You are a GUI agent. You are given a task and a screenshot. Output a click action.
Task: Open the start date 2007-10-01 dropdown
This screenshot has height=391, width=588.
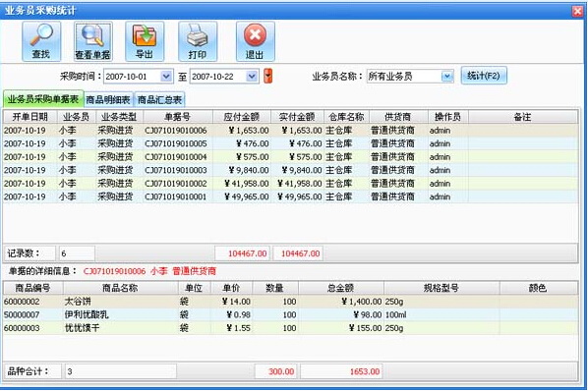pos(166,77)
